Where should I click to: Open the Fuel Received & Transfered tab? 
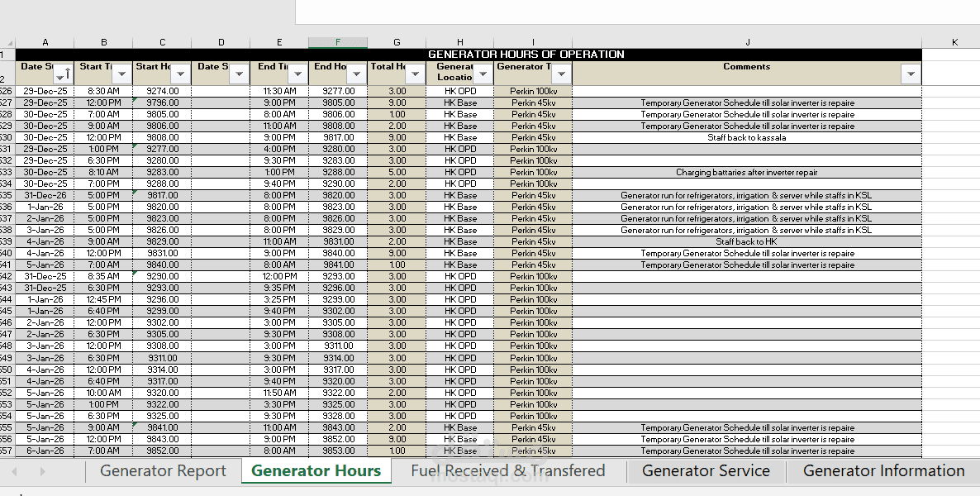pyautogui.click(x=507, y=470)
